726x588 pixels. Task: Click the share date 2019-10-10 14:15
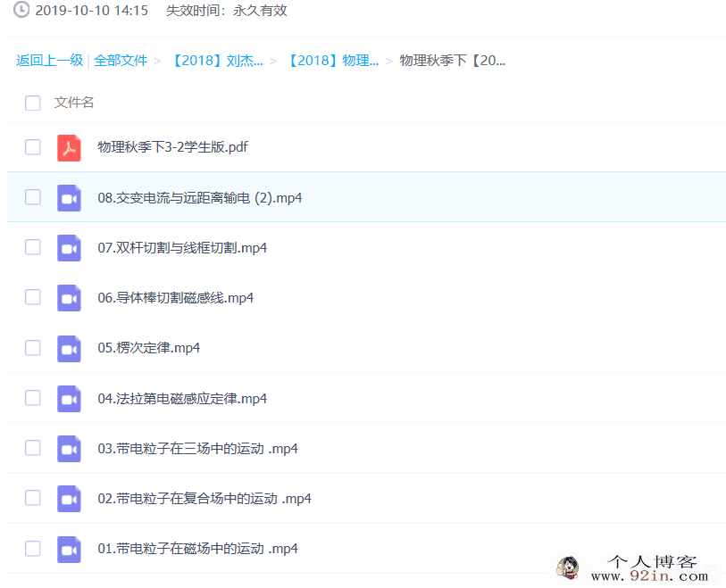92,10
